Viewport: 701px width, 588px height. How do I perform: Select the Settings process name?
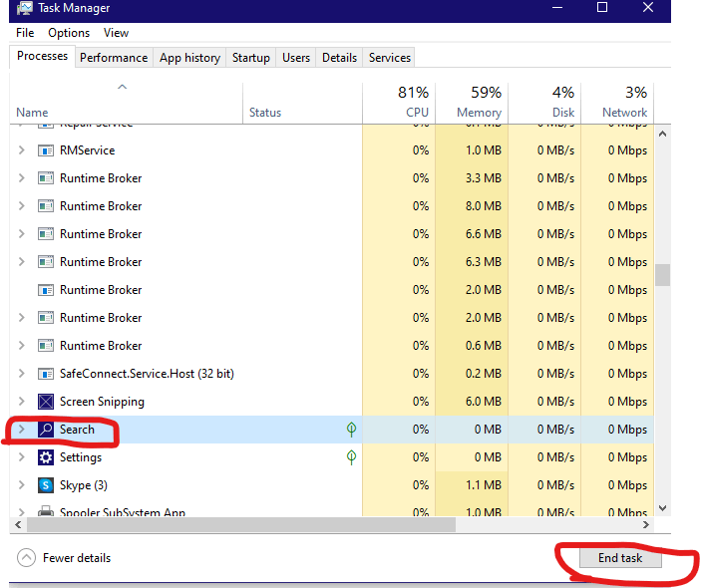(x=81, y=457)
